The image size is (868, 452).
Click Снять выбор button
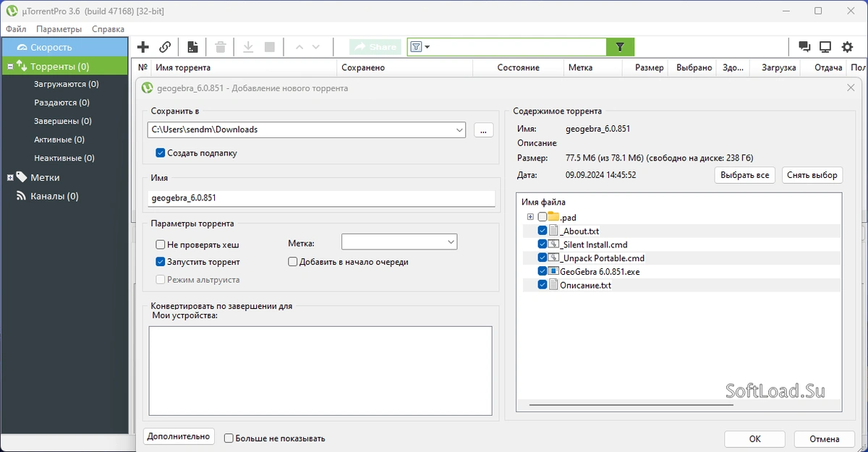click(812, 175)
